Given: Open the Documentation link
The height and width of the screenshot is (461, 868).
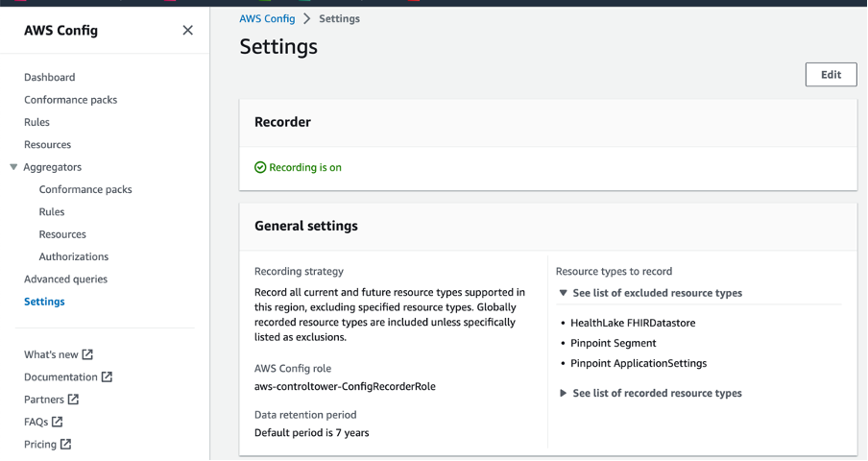Looking at the screenshot, I should (x=60, y=376).
